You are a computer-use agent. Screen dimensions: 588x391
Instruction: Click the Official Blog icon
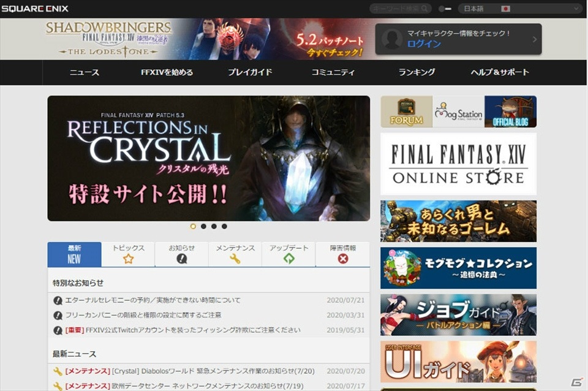coord(510,112)
